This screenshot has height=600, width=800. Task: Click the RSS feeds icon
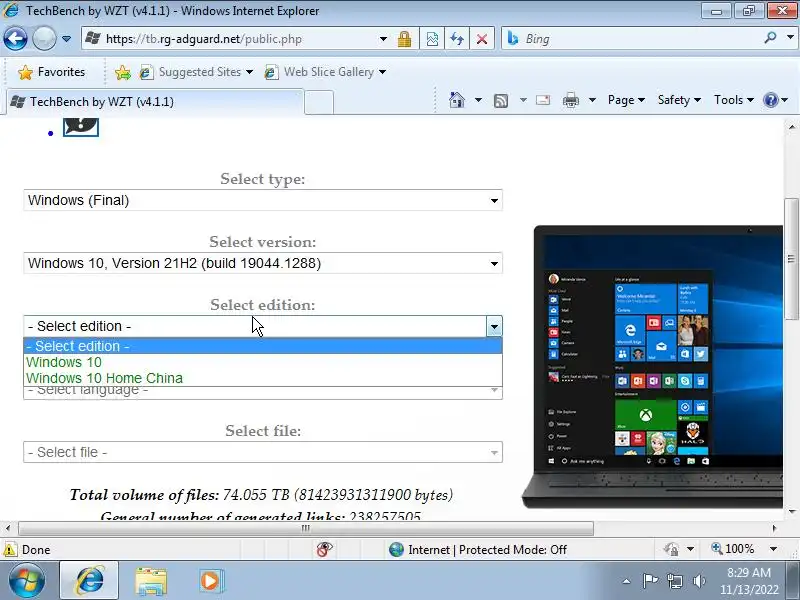point(501,101)
